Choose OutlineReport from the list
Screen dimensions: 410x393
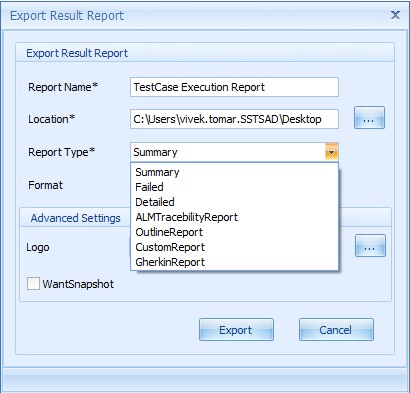[234, 232]
